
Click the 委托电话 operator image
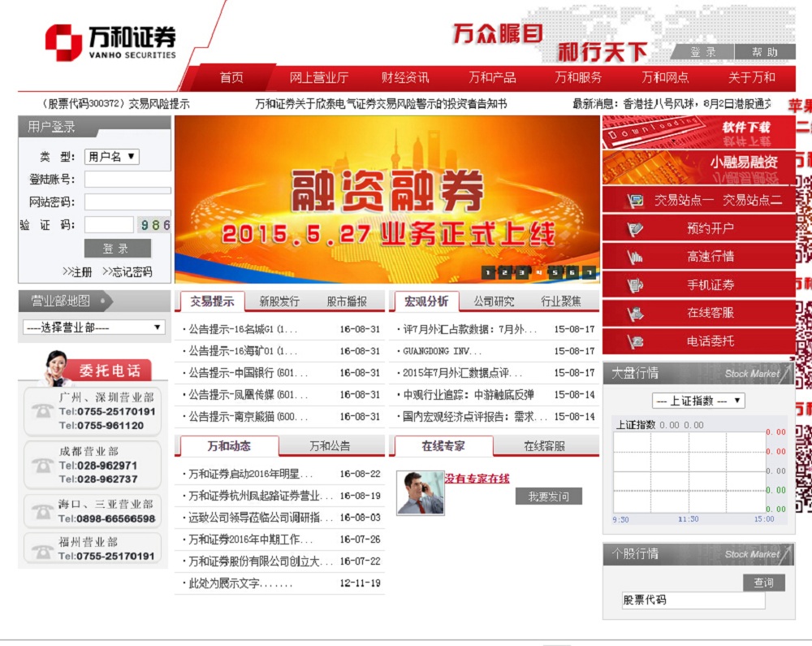click(x=56, y=368)
